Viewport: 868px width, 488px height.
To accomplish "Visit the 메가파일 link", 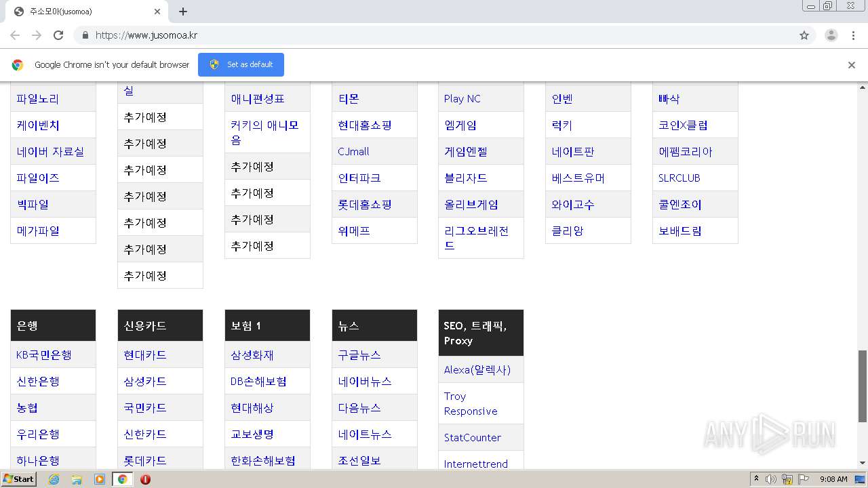I will coord(38,231).
